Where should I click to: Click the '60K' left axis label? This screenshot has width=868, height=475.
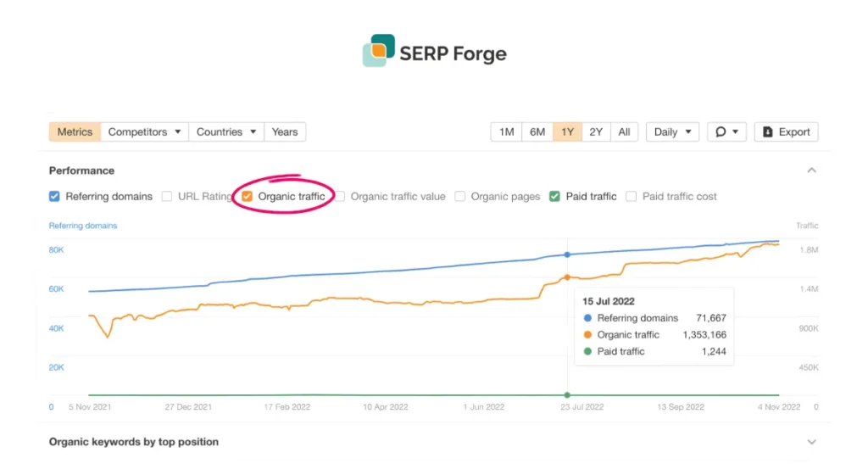(x=57, y=289)
